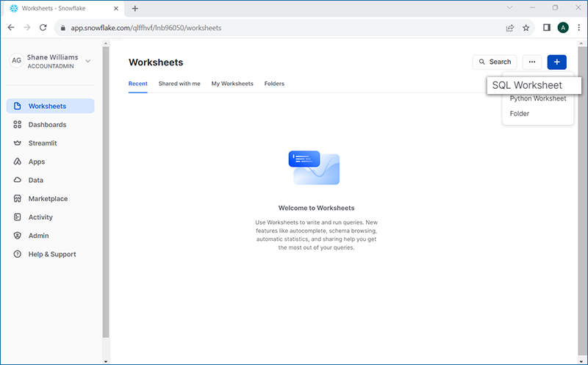Open the Chrome profile avatar A
Screen dimensions: 588x365
tap(563, 27)
